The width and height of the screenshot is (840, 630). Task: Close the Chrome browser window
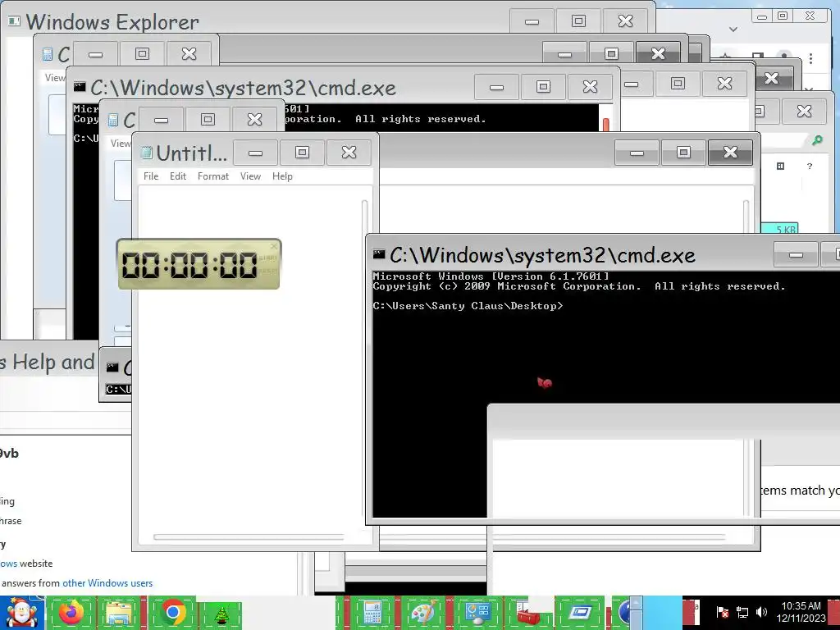pyautogui.click(x=810, y=16)
